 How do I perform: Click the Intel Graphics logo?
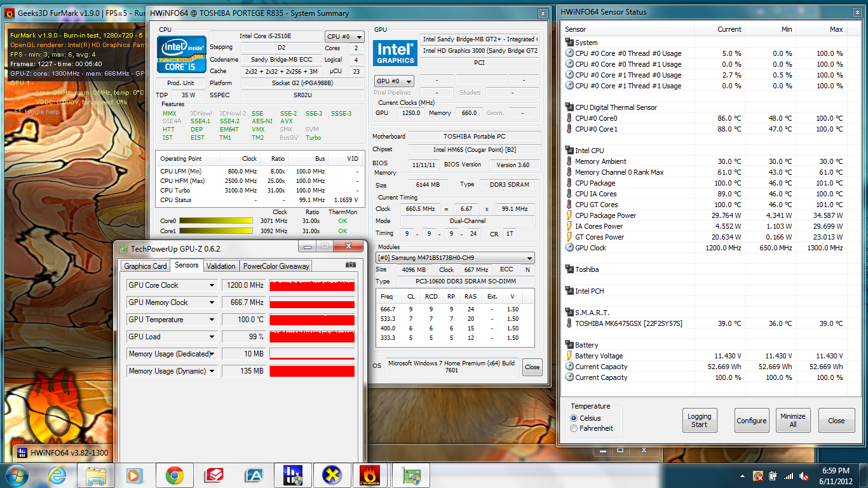click(395, 53)
